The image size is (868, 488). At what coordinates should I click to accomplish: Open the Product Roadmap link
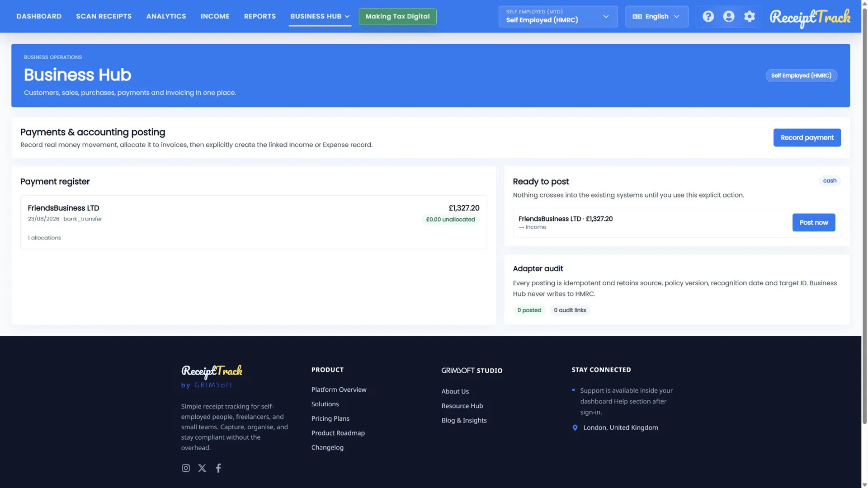click(338, 433)
